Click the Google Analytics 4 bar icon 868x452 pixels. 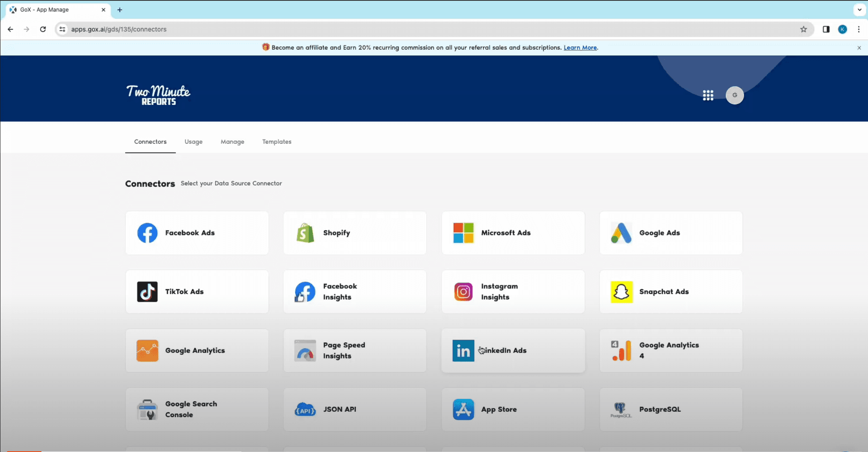(621, 351)
